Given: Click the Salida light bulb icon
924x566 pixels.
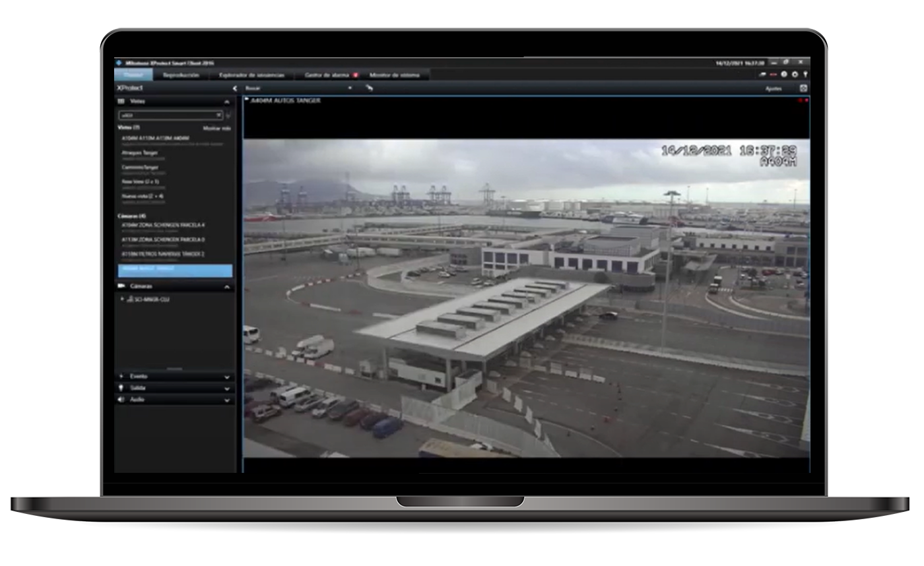Looking at the screenshot, I should tap(121, 388).
